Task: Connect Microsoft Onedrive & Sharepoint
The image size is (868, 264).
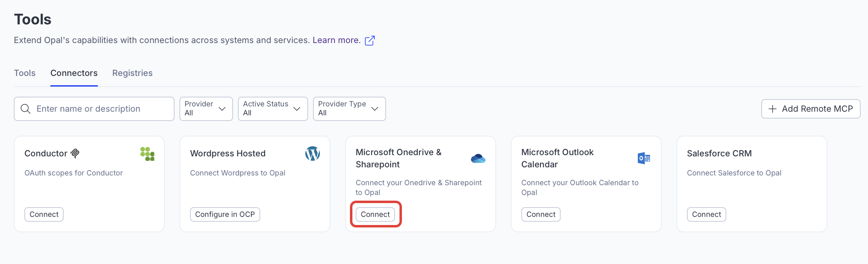Action: point(375,214)
